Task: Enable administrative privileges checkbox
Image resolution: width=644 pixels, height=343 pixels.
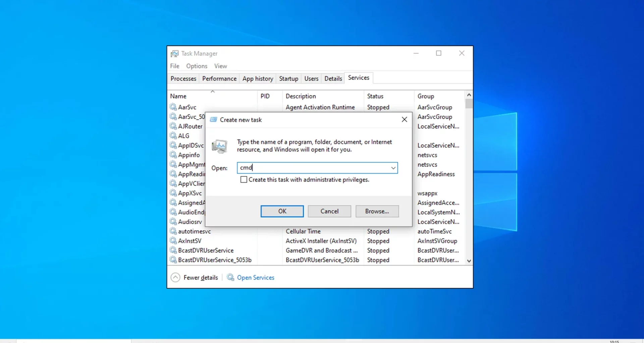Action: pos(244,180)
